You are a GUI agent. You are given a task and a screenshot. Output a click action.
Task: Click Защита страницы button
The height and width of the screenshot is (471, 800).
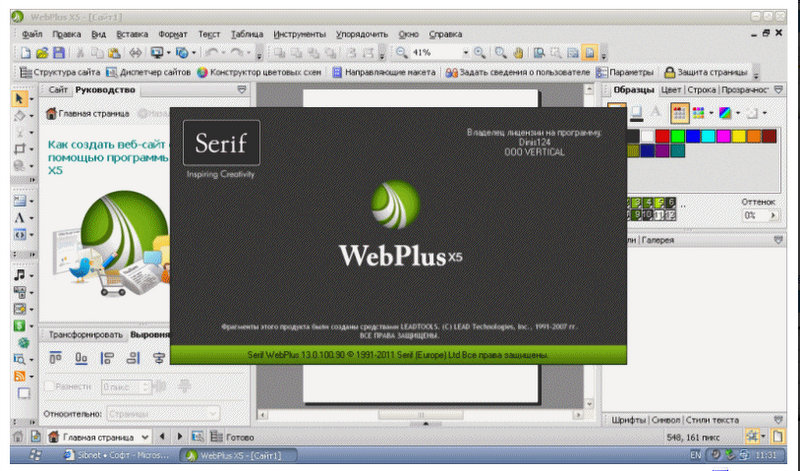(x=706, y=72)
